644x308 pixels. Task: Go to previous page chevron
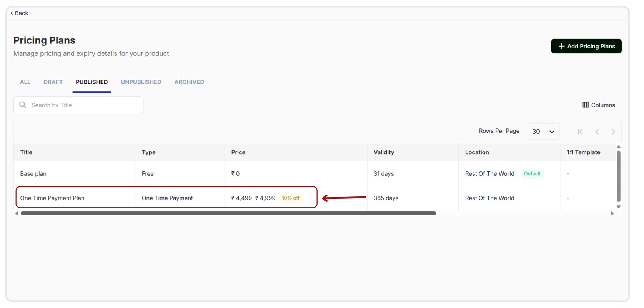pyautogui.click(x=597, y=132)
